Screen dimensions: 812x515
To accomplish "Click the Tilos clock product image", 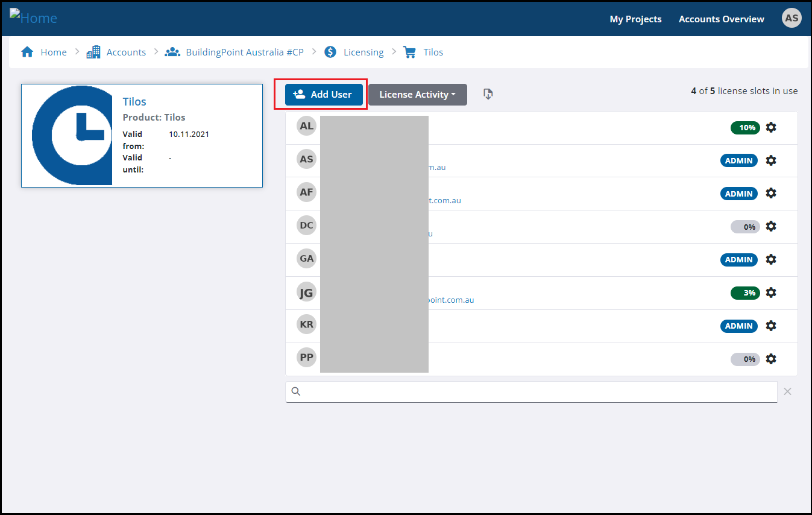I will coord(72,135).
